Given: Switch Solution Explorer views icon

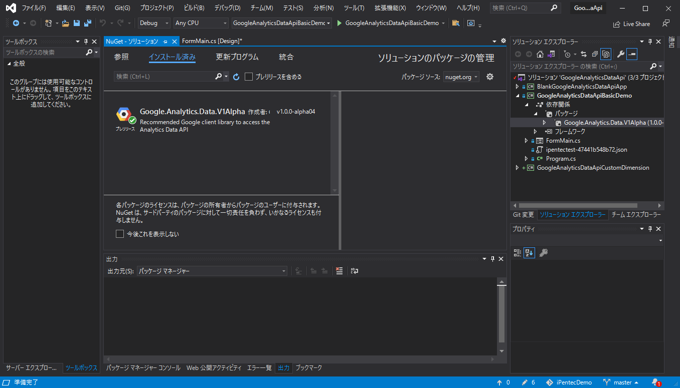Looking at the screenshot, I should coord(551,54).
